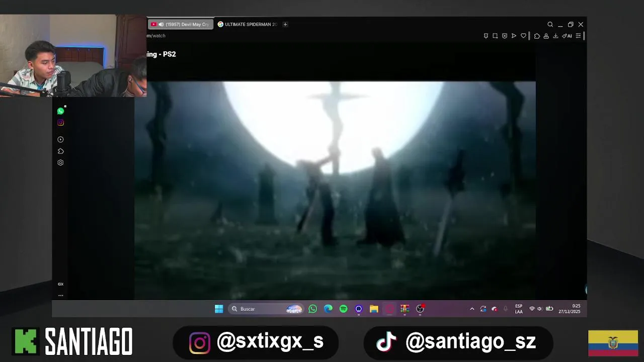
Task: Open browser Settings from sidebar gear
Action: click(x=60, y=162)
